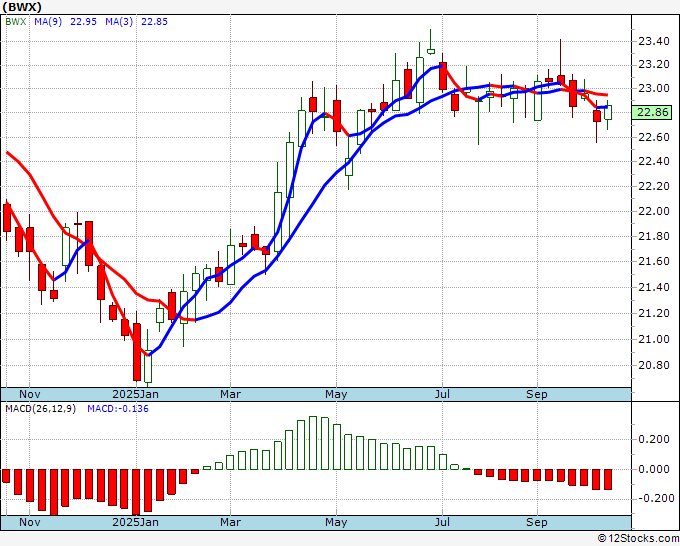Click Sep on the price chart time axis

[537, 394]
